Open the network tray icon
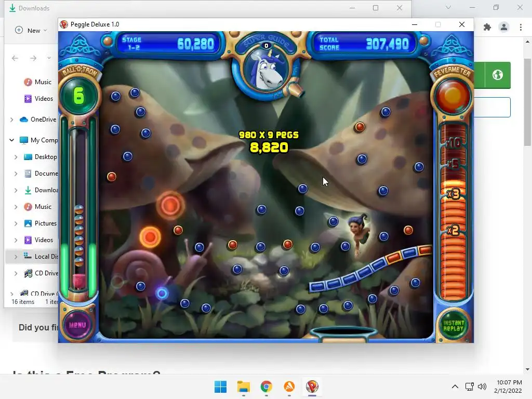 point(470,387)
